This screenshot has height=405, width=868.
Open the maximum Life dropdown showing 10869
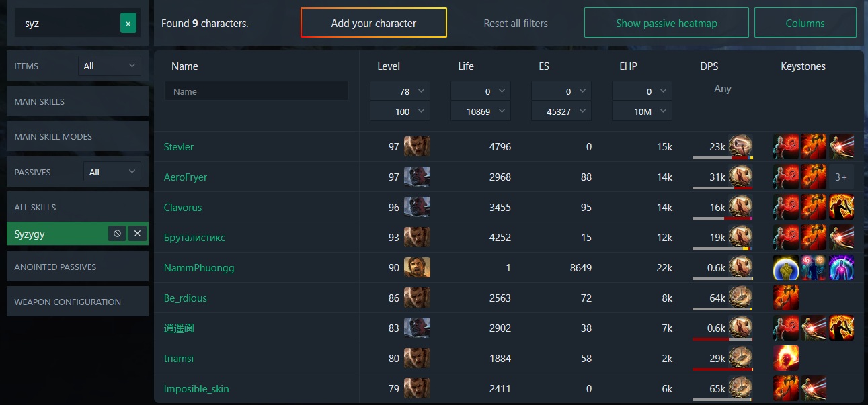pyautogui.click(x=481, y=111)
